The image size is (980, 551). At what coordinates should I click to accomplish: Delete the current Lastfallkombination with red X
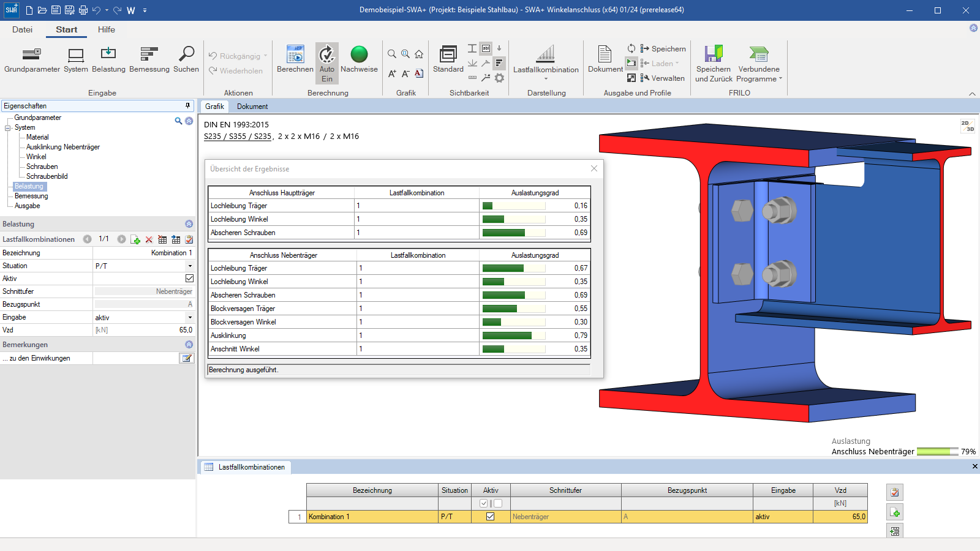pos(149,239)
